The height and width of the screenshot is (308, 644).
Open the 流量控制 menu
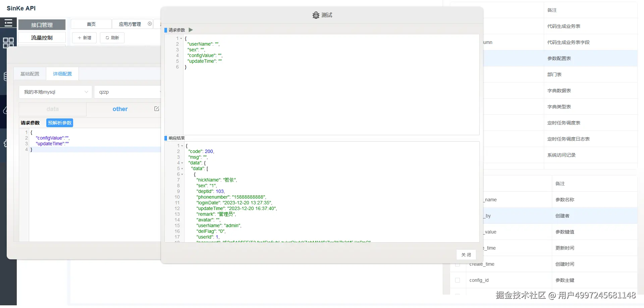pyautogui.click(x=42, y=38)
